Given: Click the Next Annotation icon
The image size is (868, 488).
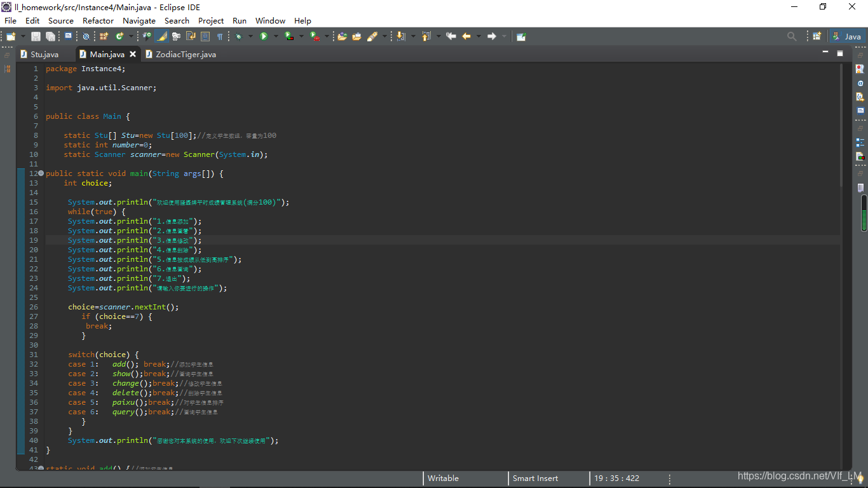Looking at the screenshot, I should (x=400, y=37).
